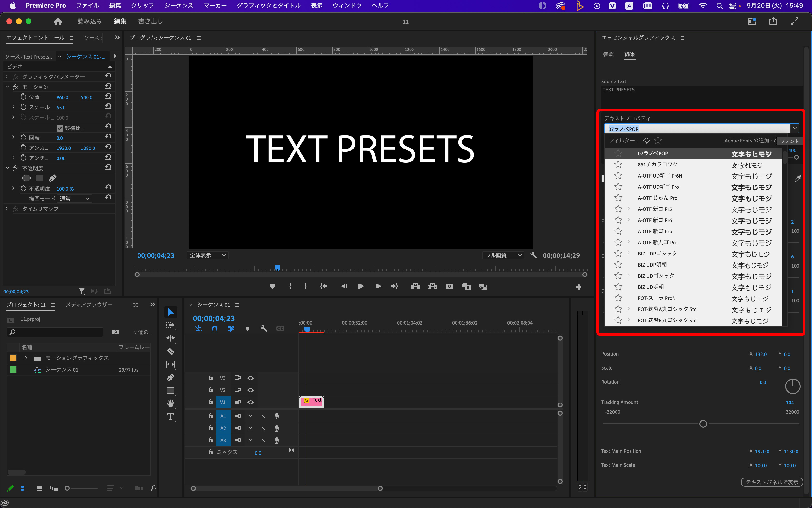Play the sequence in program monitor

(361, 286)
